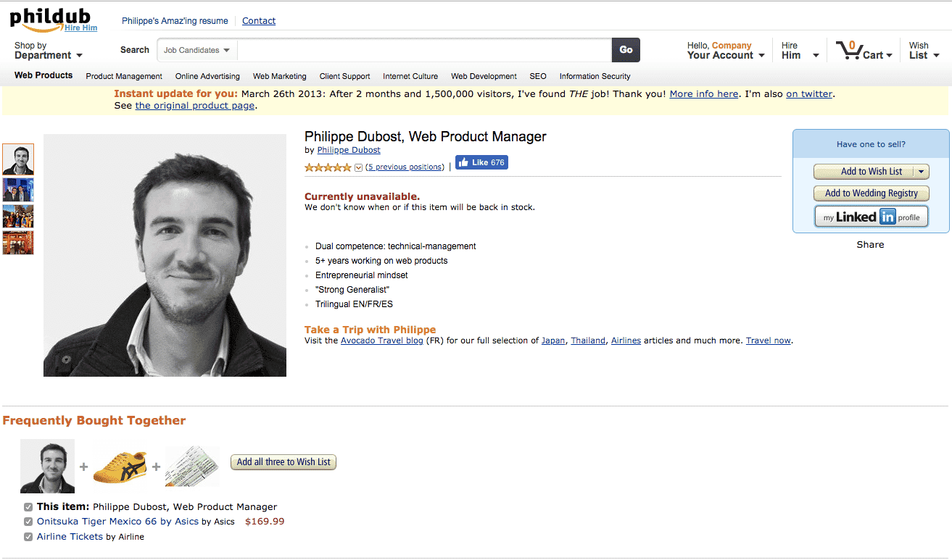Click the Onitsuka Tiger shoe image
The height and width of the screenshot is (560, 952).
click(120, 466)
